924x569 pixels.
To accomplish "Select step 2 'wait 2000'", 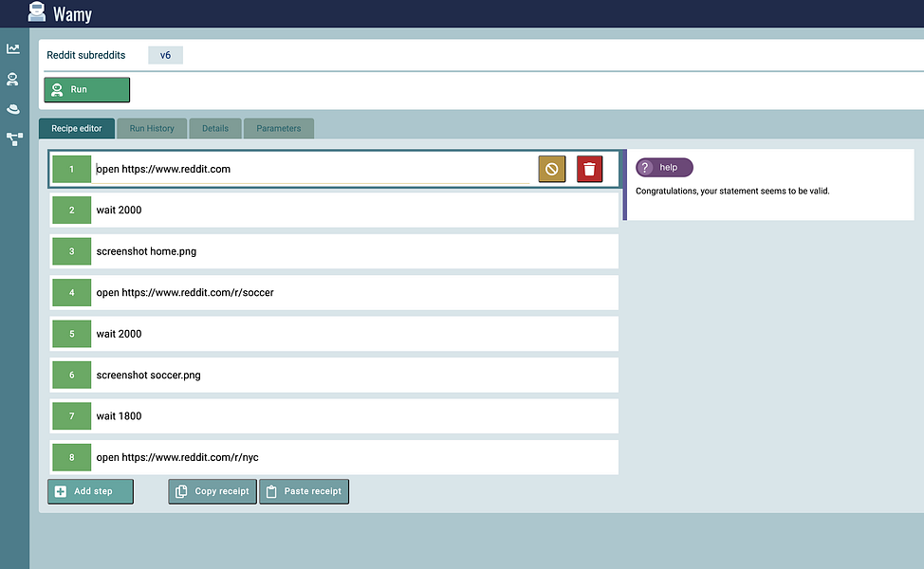I will pos(334,211).
